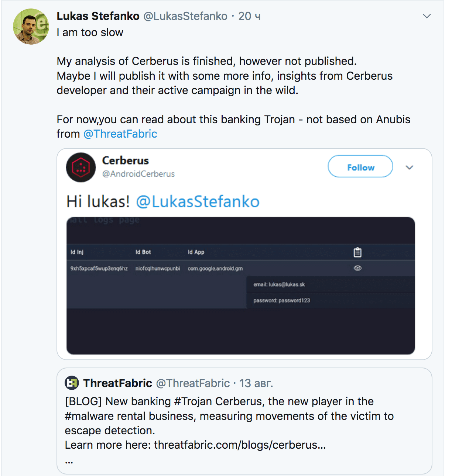
Task: Open the @ThreatFabric mention link
Action: coord(120,134)
